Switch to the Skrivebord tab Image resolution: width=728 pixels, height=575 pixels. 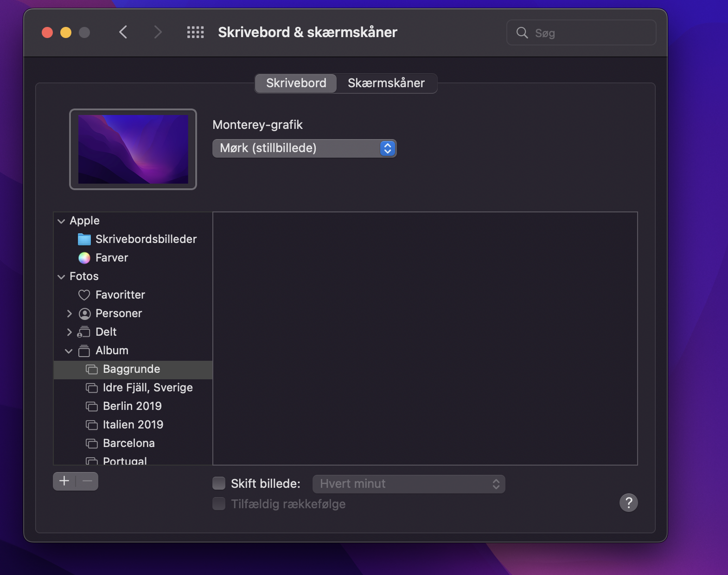point(296,83)
